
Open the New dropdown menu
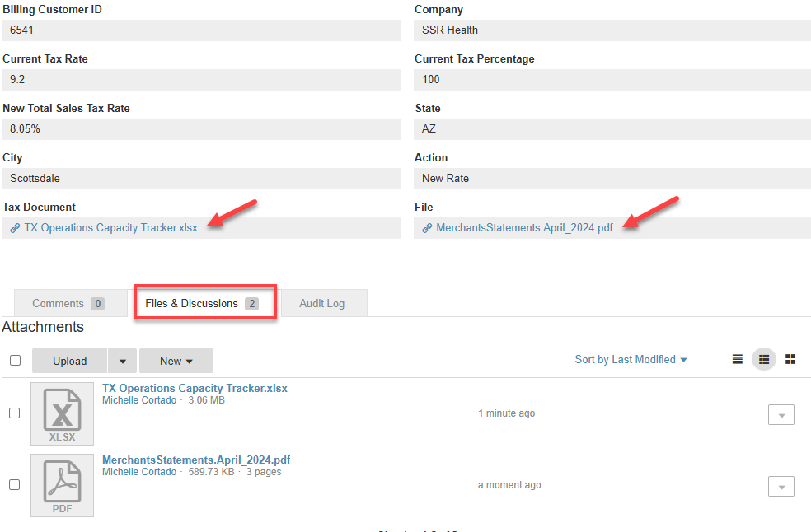pos(176,361)
